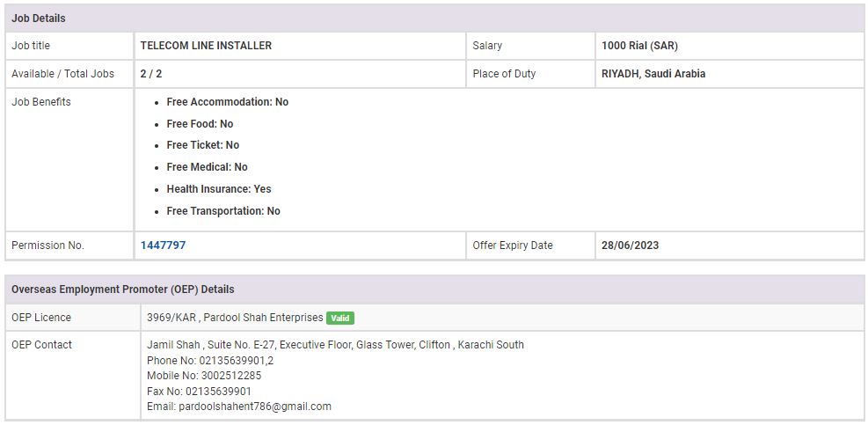Select the Free Ticket benefit item
Image resolution: width=868 pixels, height=425 pixels.
202,145
